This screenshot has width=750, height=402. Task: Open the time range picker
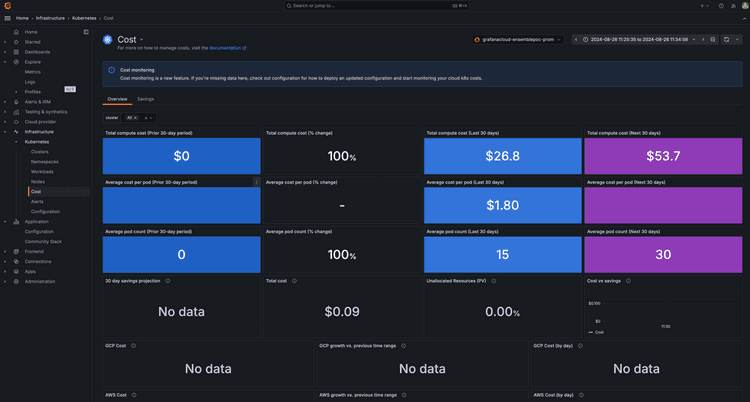(x=640, y=40)
